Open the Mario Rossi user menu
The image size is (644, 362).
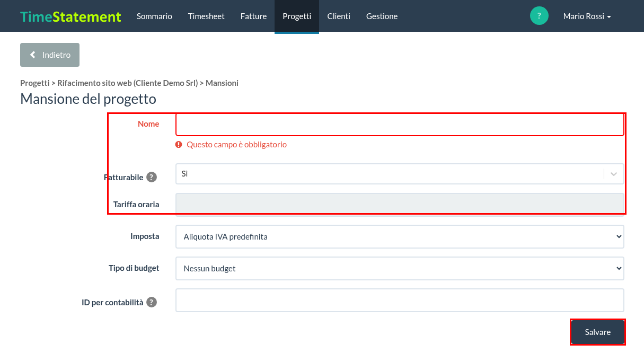(x=587, y=16)
